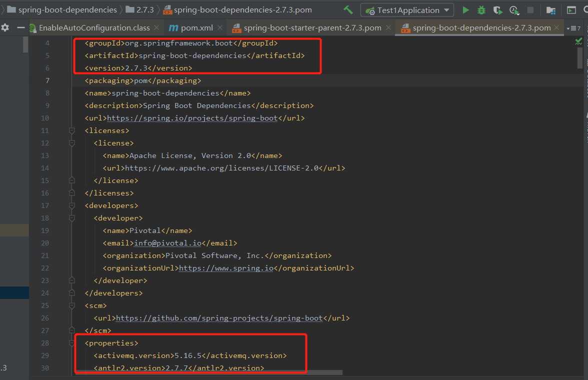Open the Test1Application run configuration dropdown

(x=407, y=10)
